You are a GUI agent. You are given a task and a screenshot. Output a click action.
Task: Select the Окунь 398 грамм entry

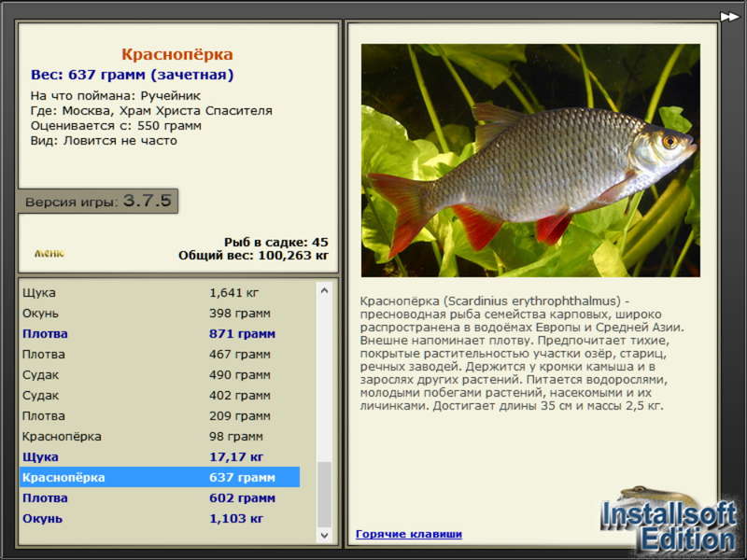160,314
